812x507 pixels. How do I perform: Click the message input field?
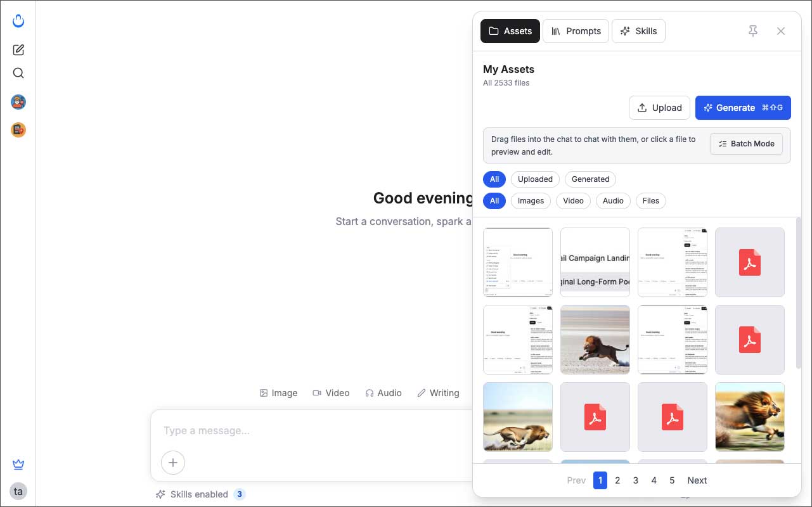coord(311,431)
